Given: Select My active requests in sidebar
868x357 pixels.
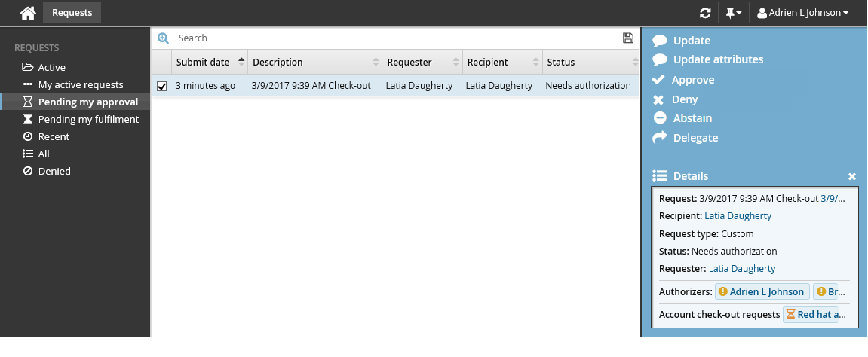Looking at the screenshot, I should point(80,84).
